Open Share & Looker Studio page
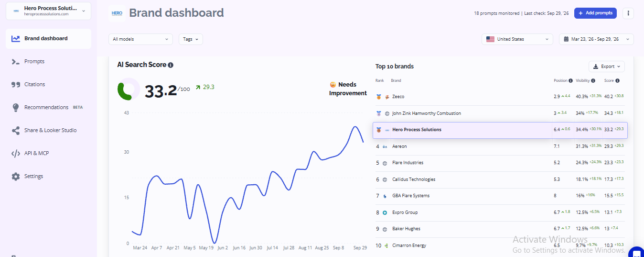The image size is (644, 257). pos(51,130)
